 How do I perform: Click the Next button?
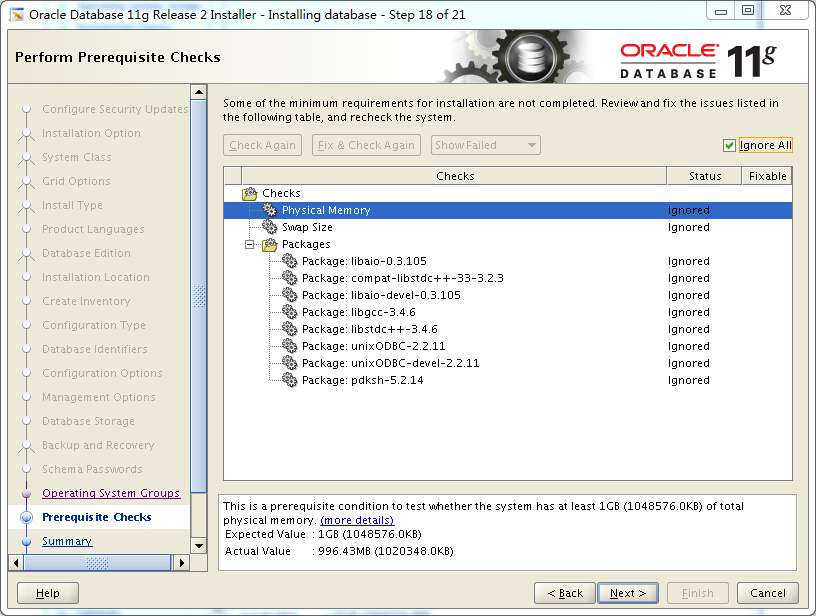click(628, 593)
